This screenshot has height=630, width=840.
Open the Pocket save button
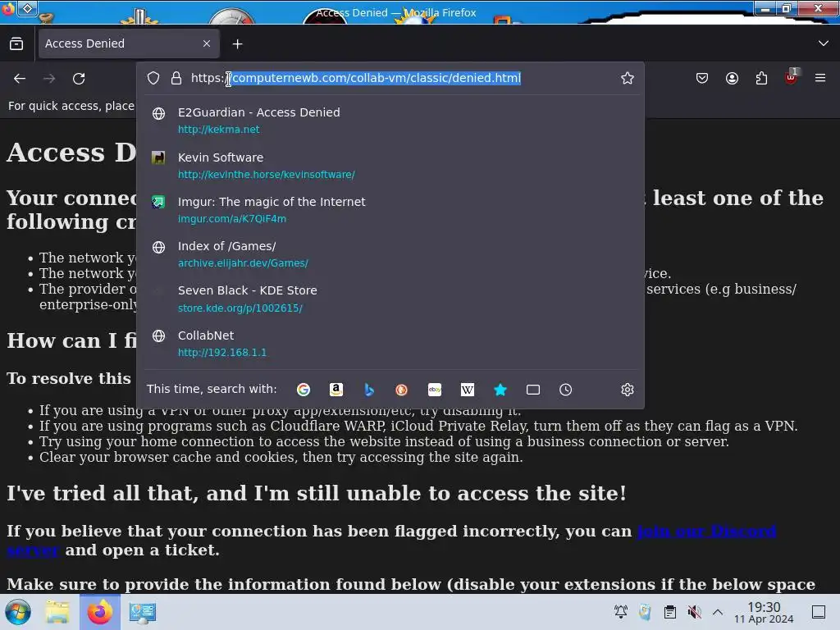(x=702, y=78)
